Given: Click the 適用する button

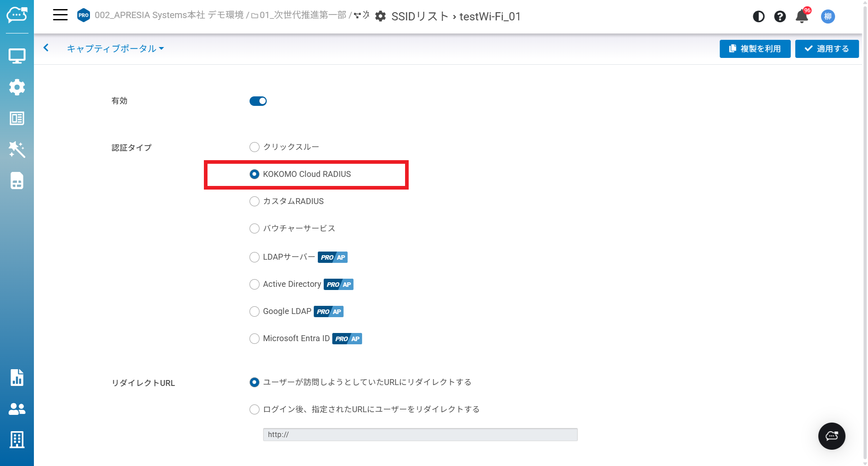Looking at the screenshot, I should click(x=827, y=49).
